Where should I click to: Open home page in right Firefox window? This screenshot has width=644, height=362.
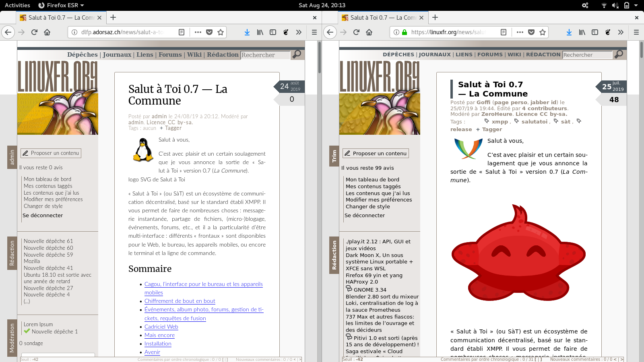click(369, 32)
